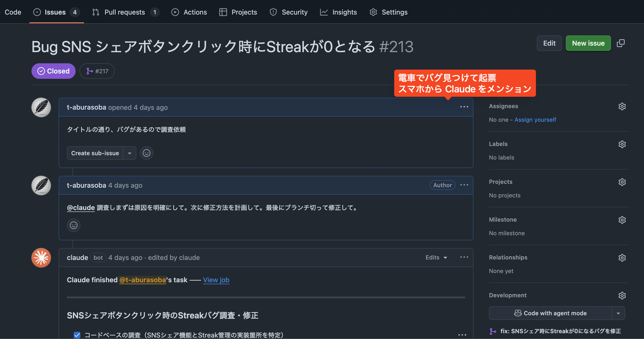Open t-aburasoba avatar on @claude comment

pyautogui.click(x=41, y=186)
